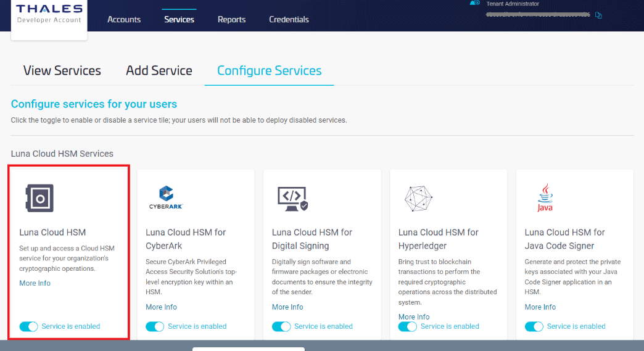Image resolution: width=644 pixels, height=351 pixels.
Task: Open More Info link for Luna Cloud HSM
Action: pyautogui.click(x=35, y=283)
